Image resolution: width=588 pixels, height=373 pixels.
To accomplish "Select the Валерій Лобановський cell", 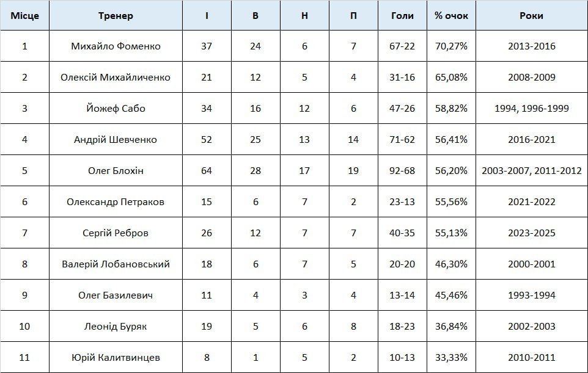I will 116,264.
